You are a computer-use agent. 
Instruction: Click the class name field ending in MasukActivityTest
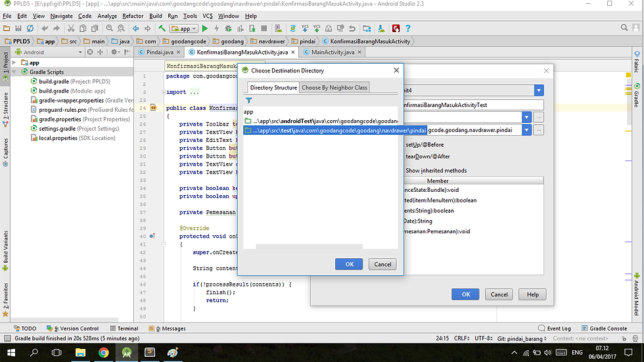pyautogui.click(x=474, y=104)
